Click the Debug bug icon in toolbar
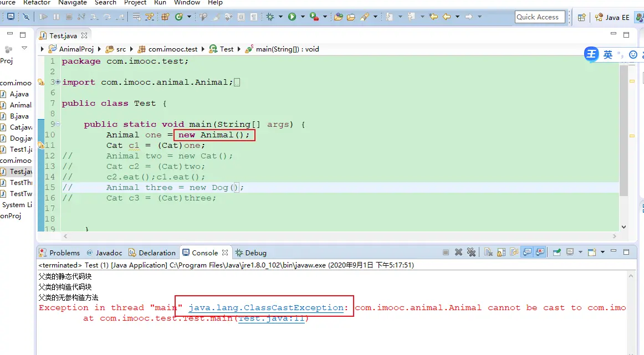The height and width of the screenshot is (355, 644). pos(270,17)
